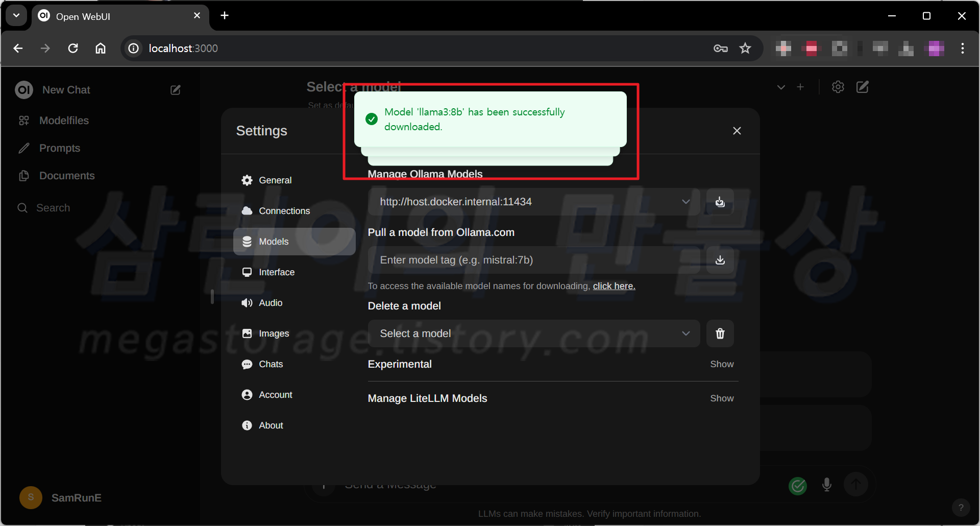Click the microphone voice input icon

[x=827, y=485]
